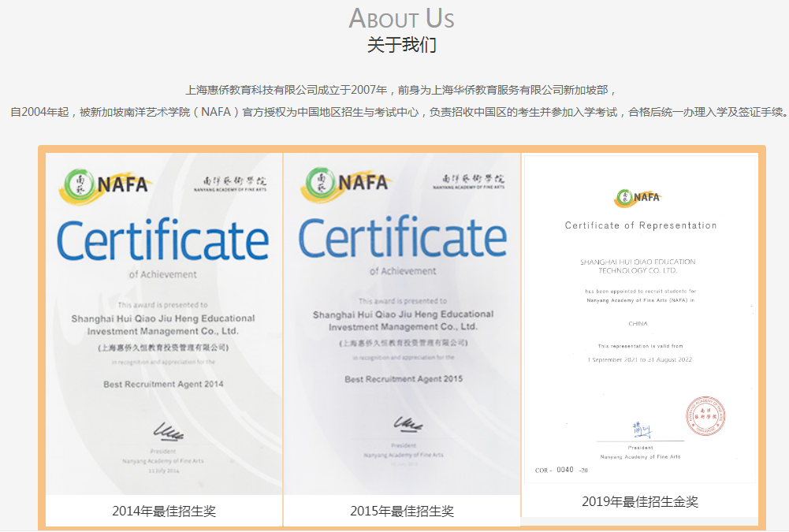Click the caption 2014年最佳招生奖

[x=164, y=512]
